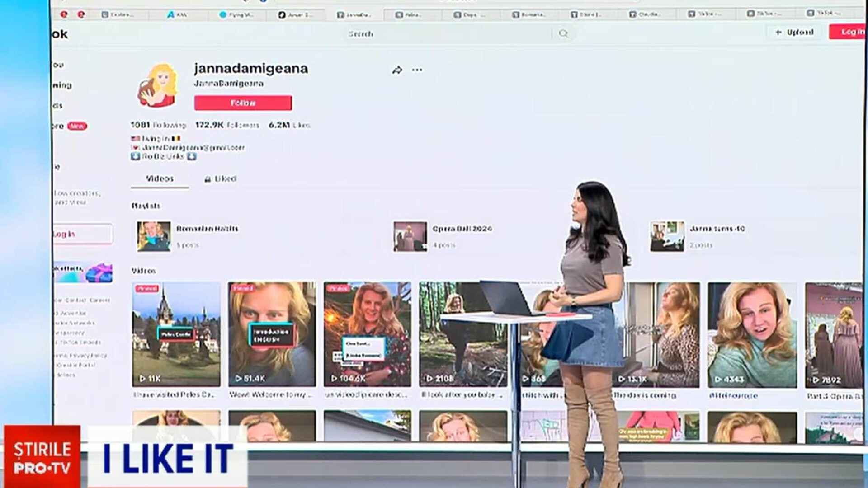868x488 pixels.
Task: Click the red Follow button
Action: 243,103
